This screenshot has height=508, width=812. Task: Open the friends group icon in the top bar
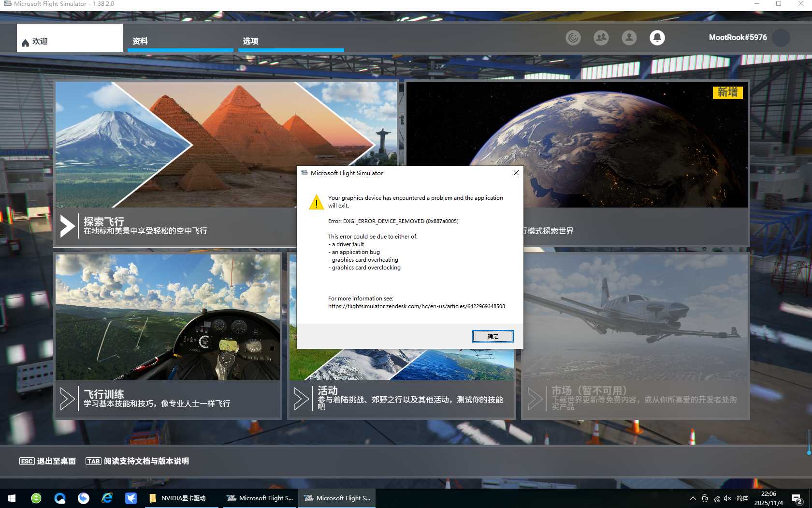pos(601,37)
